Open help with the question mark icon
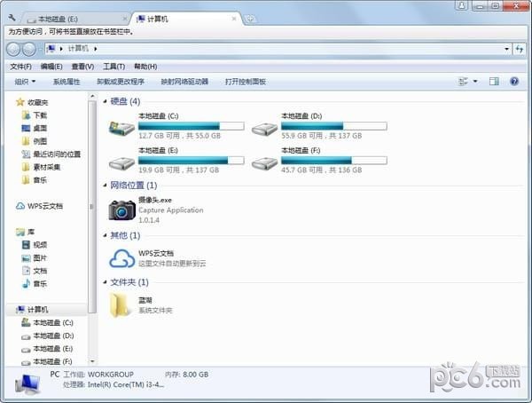Viewport: 532px width, 403px height. pyautogui.click(x=514, y=81)
